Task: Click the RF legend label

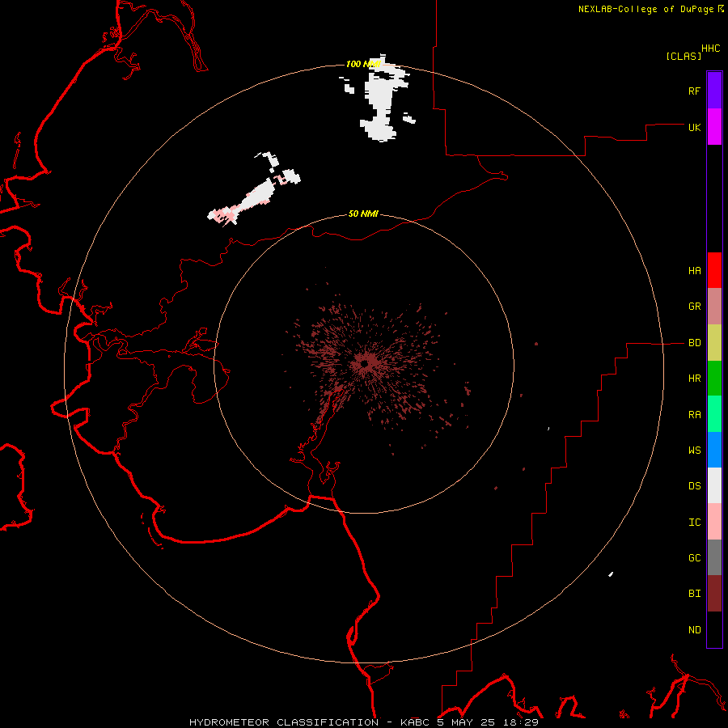Action: 694,91
